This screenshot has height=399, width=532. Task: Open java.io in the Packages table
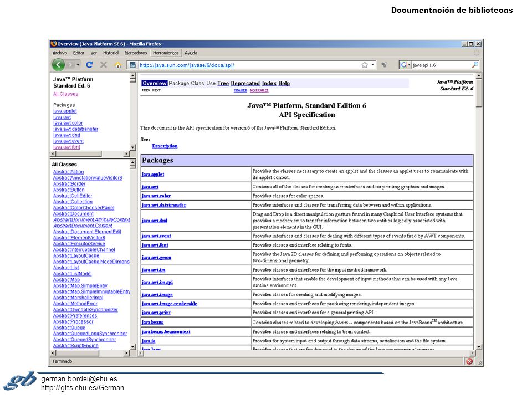click(x=149, y=341)
